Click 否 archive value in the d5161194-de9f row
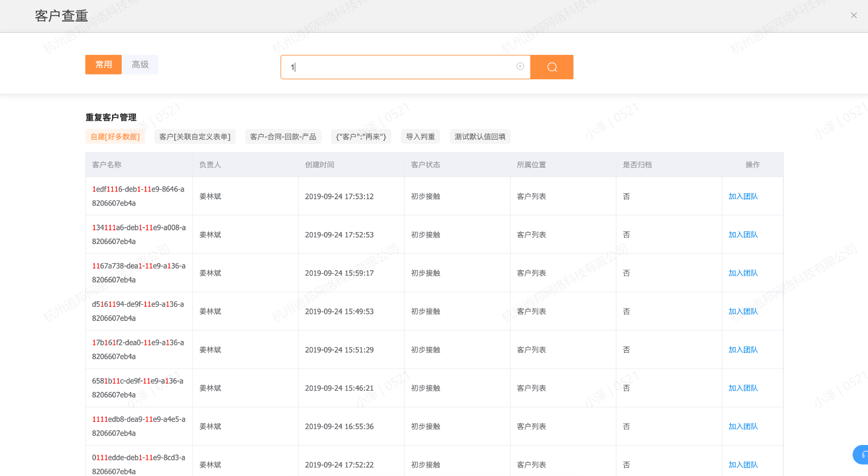Viewport: 868px width, 476px height. pyautogui.click(x=626, y=311)
